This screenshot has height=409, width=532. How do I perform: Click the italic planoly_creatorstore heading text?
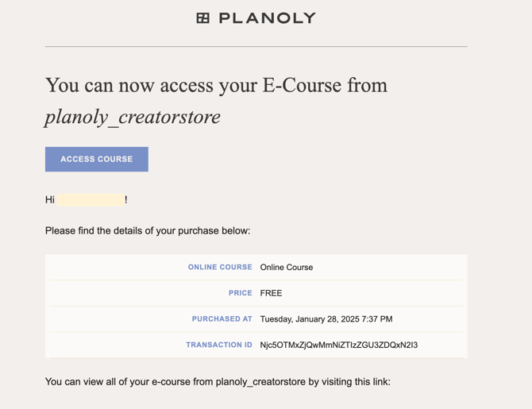tap(133, 117)
